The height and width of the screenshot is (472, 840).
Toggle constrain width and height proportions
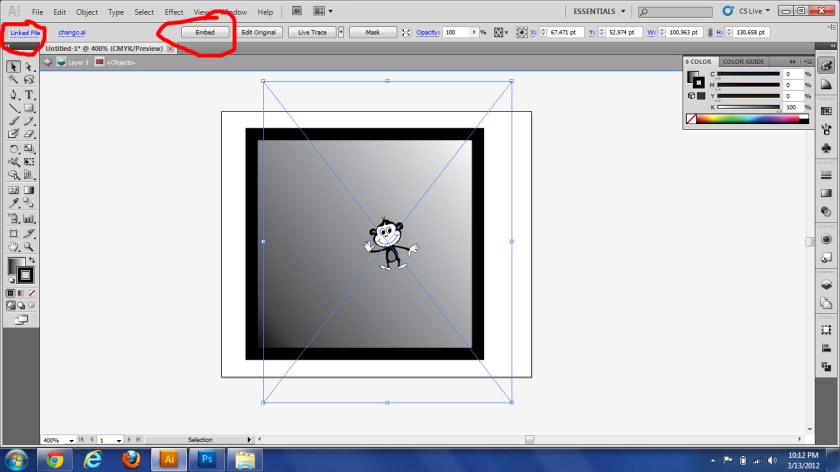(x=710, y=33)
